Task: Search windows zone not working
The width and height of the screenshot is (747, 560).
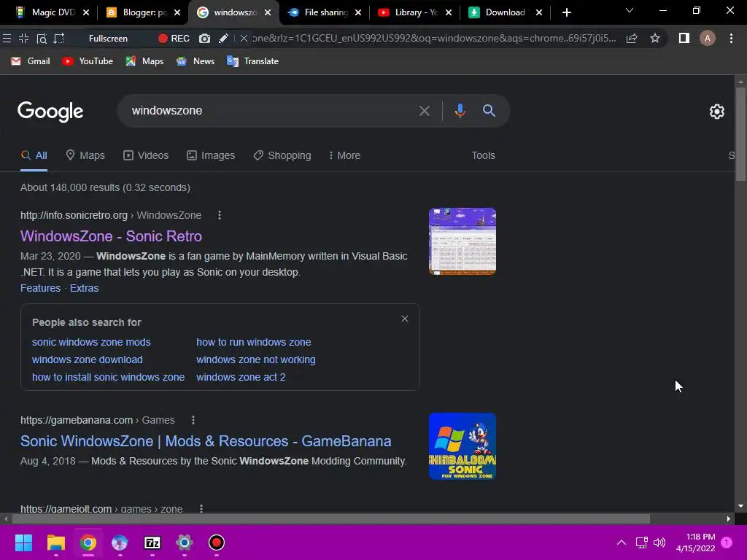Action: [256, 359]
